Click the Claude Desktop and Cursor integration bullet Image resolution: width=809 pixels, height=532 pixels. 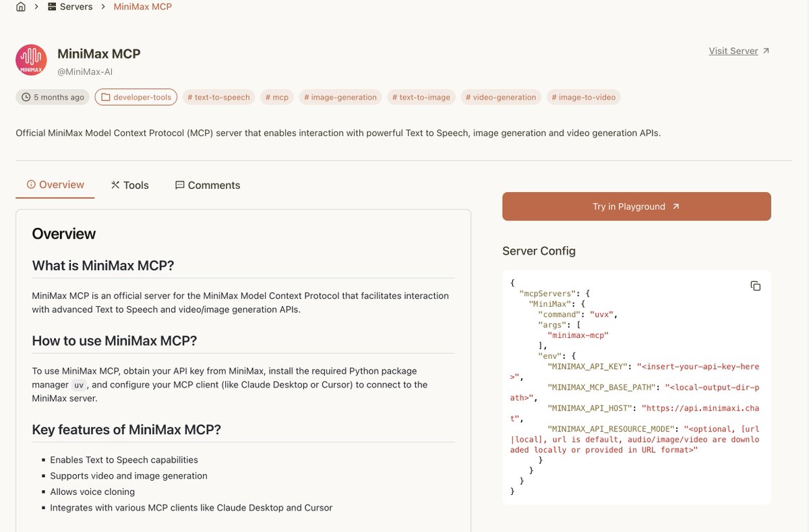coord(191,508)
